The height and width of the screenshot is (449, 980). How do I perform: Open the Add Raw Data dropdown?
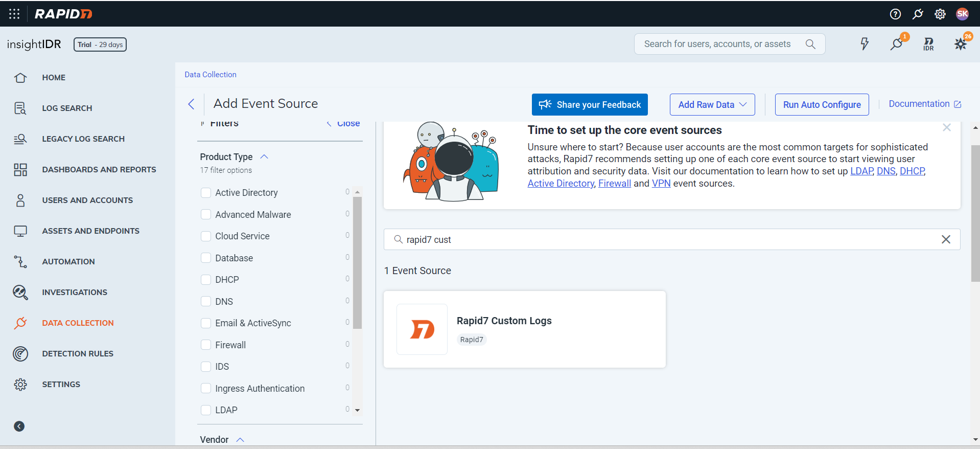(x=712, y=104)
